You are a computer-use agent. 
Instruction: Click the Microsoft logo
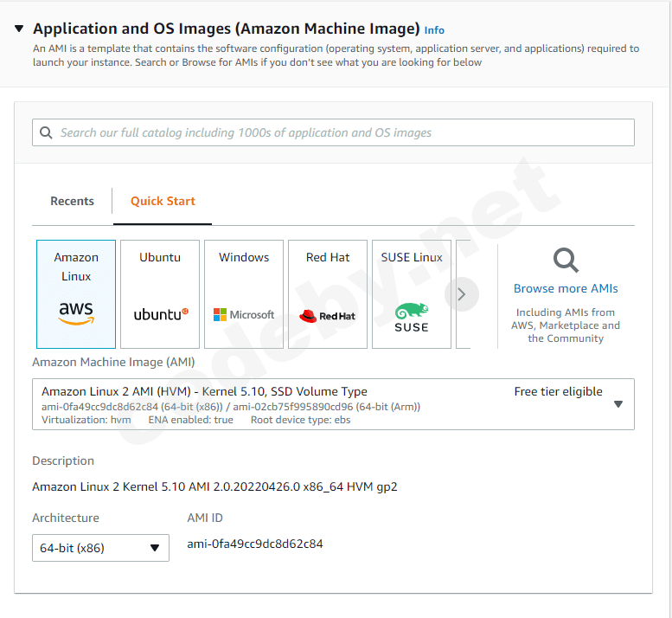[x=244, y=315]
